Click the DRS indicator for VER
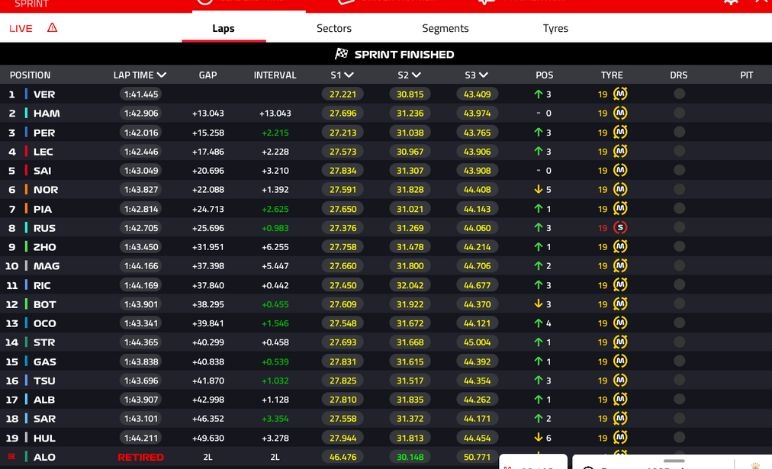Screen dimensions: 772x469 click(679, 94)
